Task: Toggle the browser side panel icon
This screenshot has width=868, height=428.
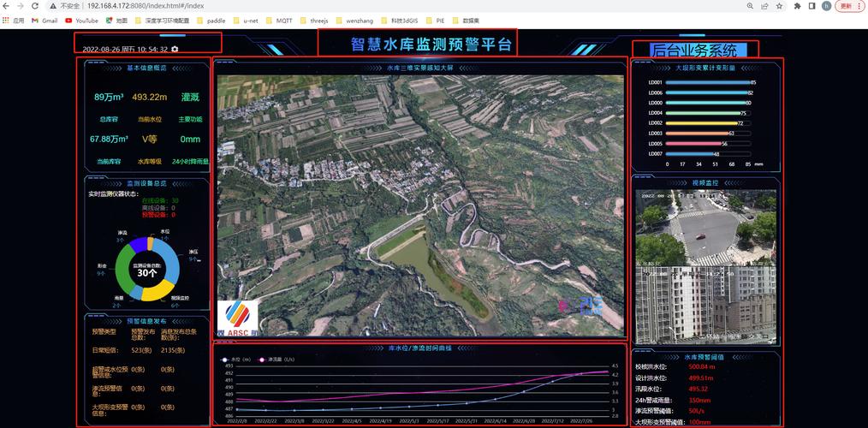Action: (812, 5)
